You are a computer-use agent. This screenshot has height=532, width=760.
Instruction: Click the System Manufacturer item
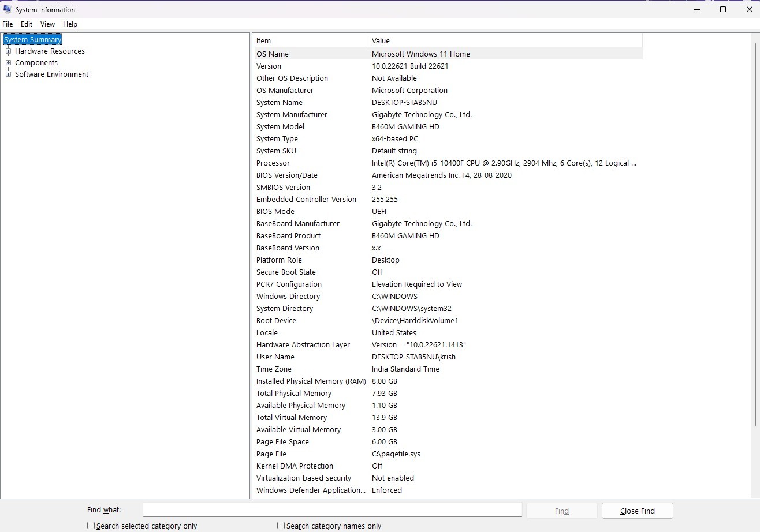pos(292,115)
